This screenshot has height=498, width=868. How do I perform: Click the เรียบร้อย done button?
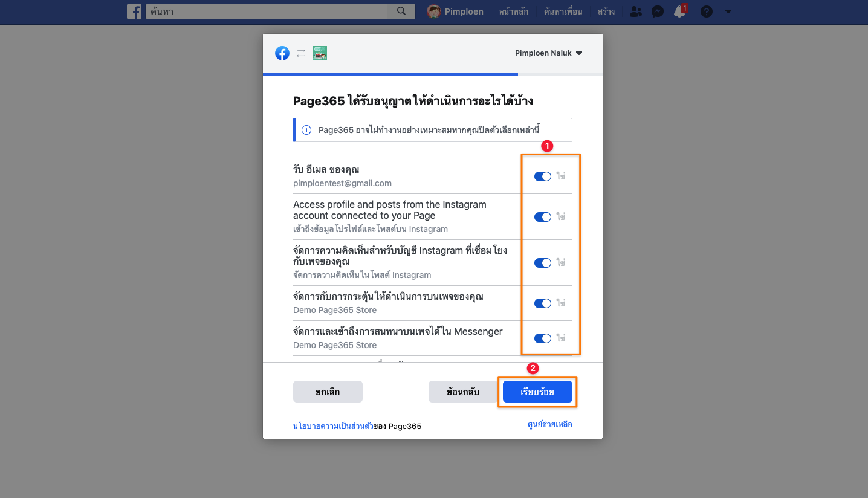tap(537, 392)
